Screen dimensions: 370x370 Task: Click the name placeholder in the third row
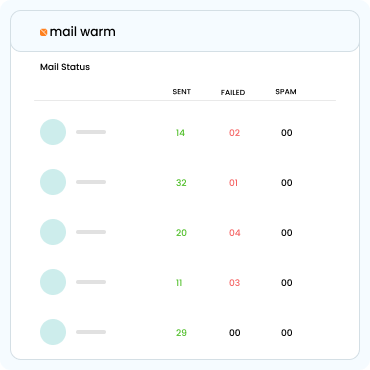pos(91,232)
